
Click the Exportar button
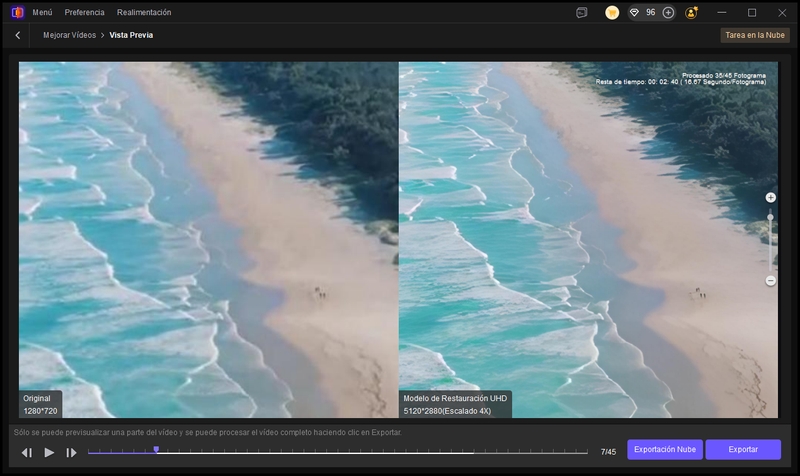pos(743,449)
